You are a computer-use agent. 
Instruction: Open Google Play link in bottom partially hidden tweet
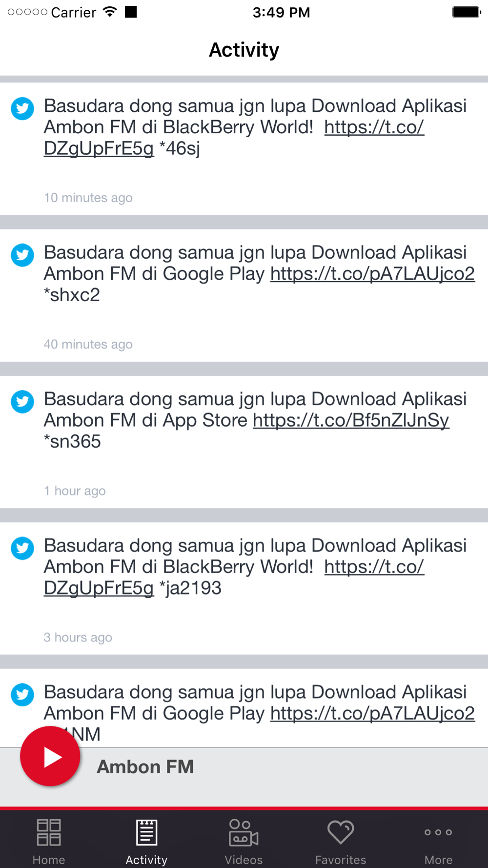pos(372,713)
